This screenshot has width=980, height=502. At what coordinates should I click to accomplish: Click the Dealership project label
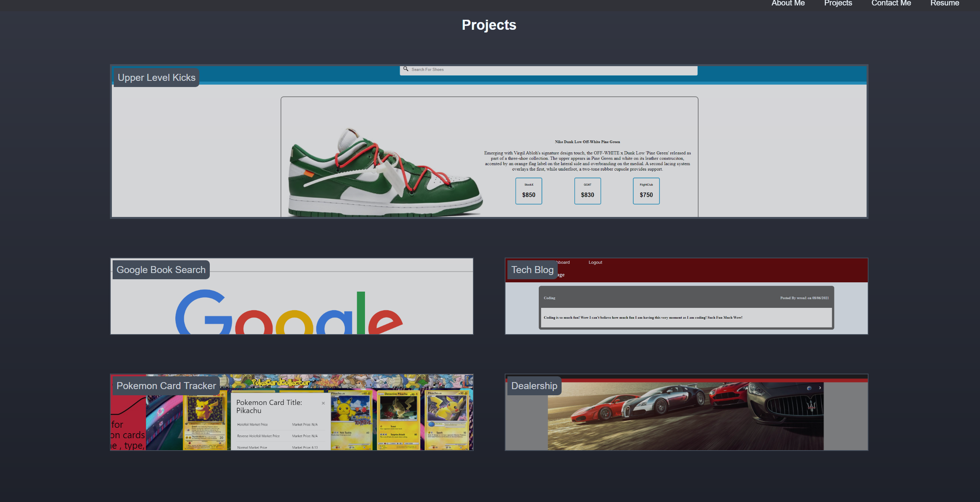pyautogui.click(x=534, y=386)
